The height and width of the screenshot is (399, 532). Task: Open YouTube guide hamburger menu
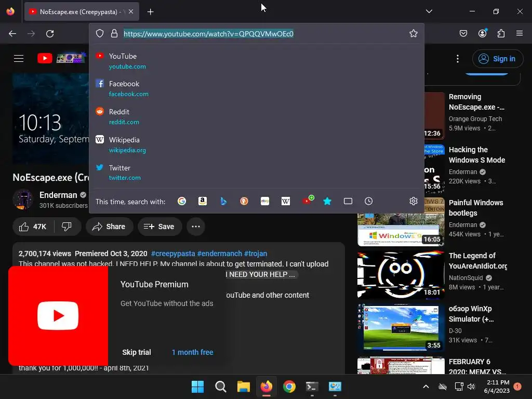(19, 58)
